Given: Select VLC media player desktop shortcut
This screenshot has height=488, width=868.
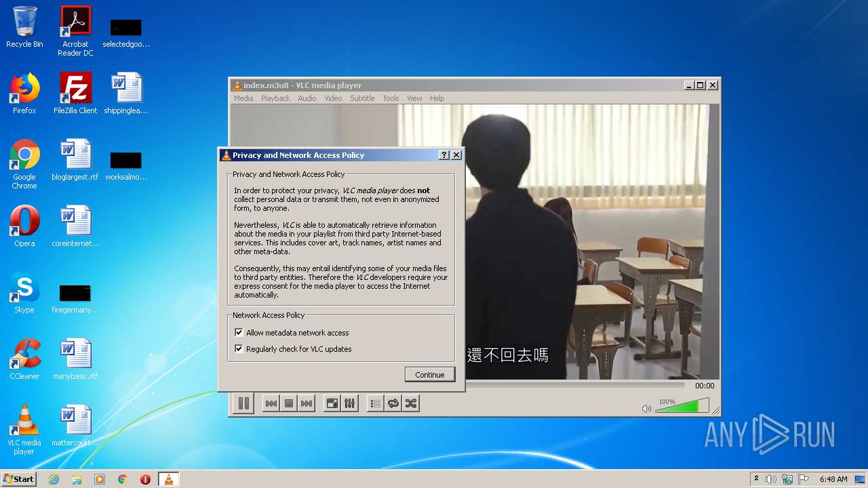Looking at the screenshot, I should (x=24, y=430).
